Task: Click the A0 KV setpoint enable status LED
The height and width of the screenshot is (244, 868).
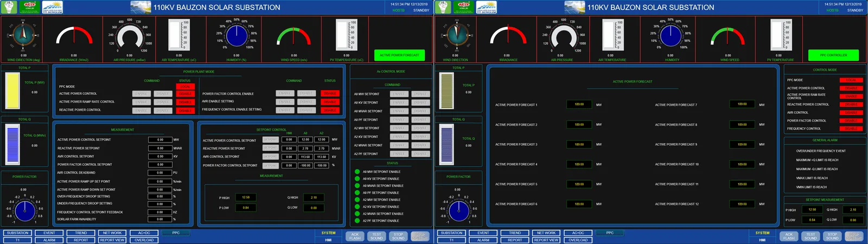Action: 358,179
